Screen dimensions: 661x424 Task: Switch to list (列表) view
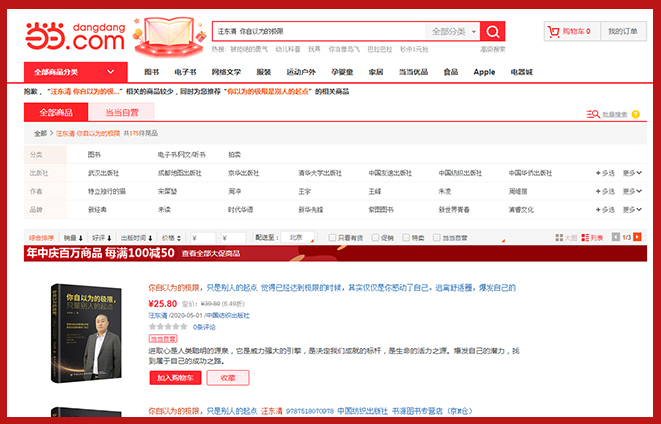[591, 238]
